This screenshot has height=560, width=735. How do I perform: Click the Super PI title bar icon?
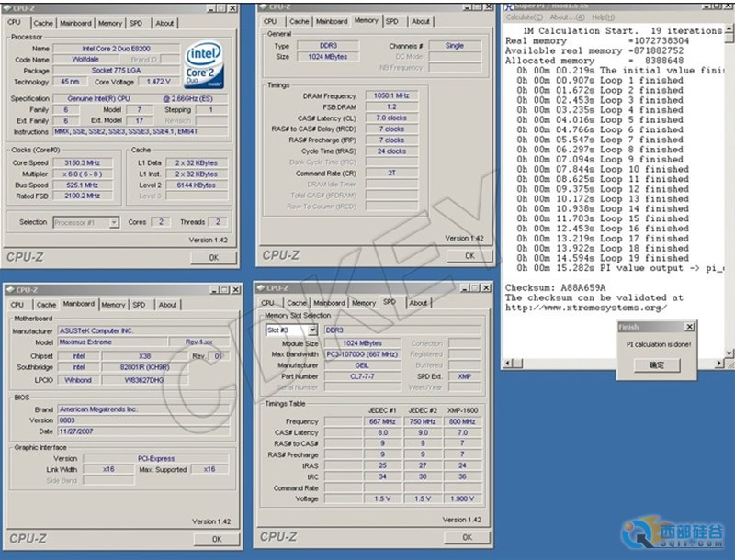[509, 6]
